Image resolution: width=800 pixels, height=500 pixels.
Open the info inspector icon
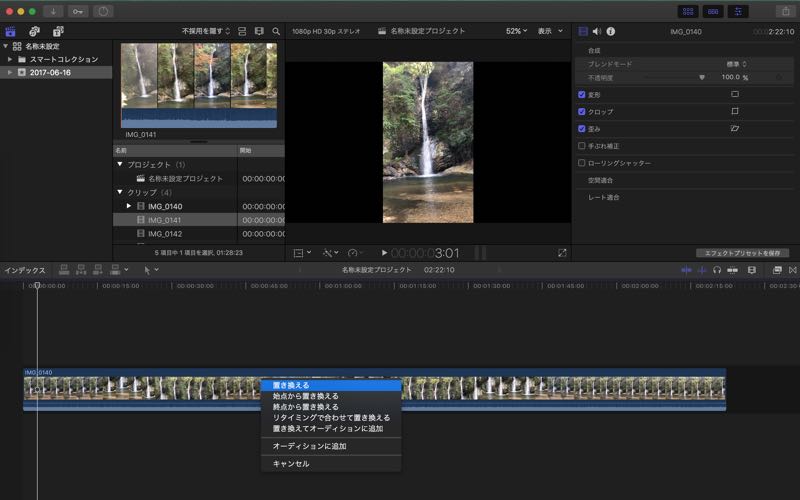(610, 31)
